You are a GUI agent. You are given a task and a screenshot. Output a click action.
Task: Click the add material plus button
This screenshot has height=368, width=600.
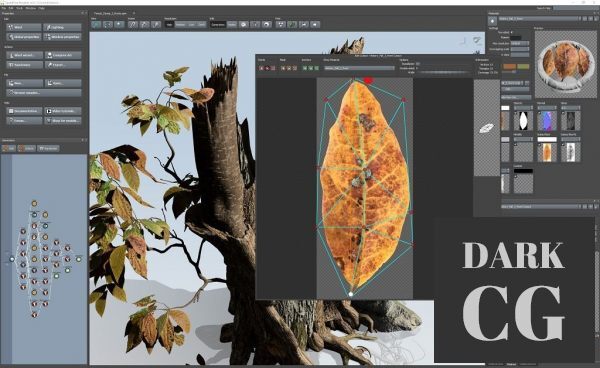tap(492, 21)
